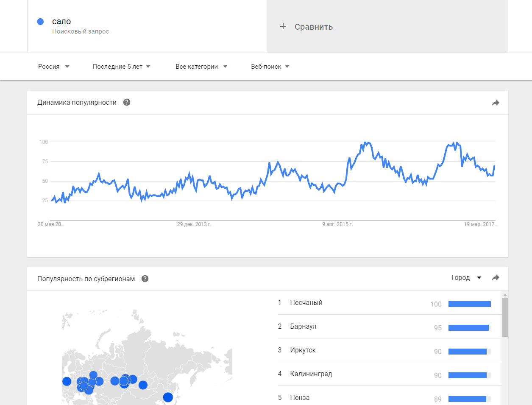This screenshot has height=405, width=532.
Task: Share the subregion popularity panel
Action: [495, 278]
